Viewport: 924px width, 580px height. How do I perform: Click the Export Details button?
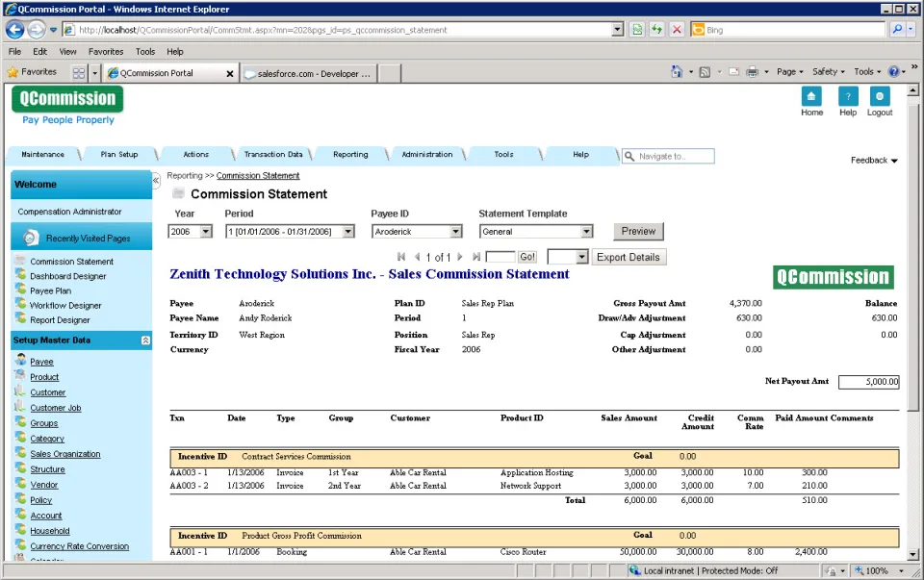click(629, 258)
